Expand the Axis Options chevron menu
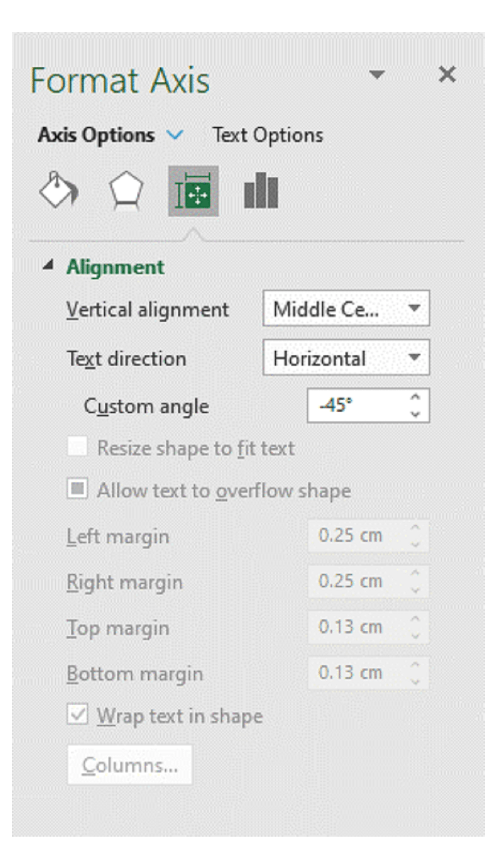Image resolution: width=488 pixels, height=868 pixels. pyautogui.click(x=175, y=135)
